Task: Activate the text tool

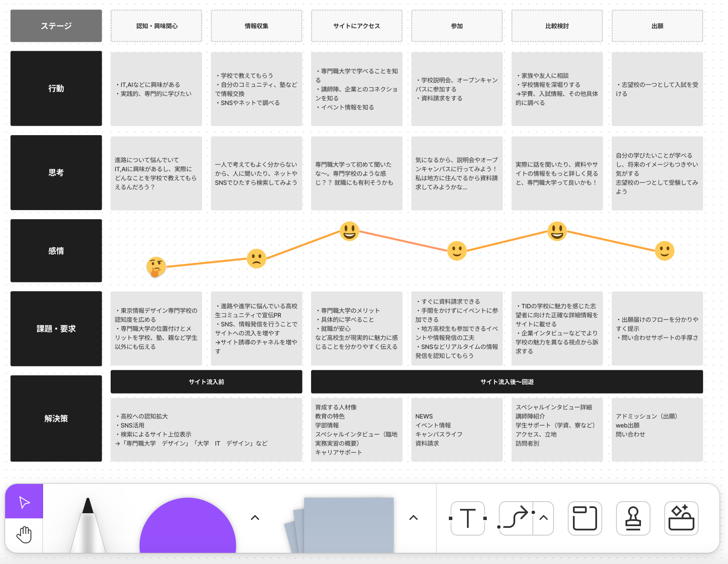Action: click(x=467, y=518)
